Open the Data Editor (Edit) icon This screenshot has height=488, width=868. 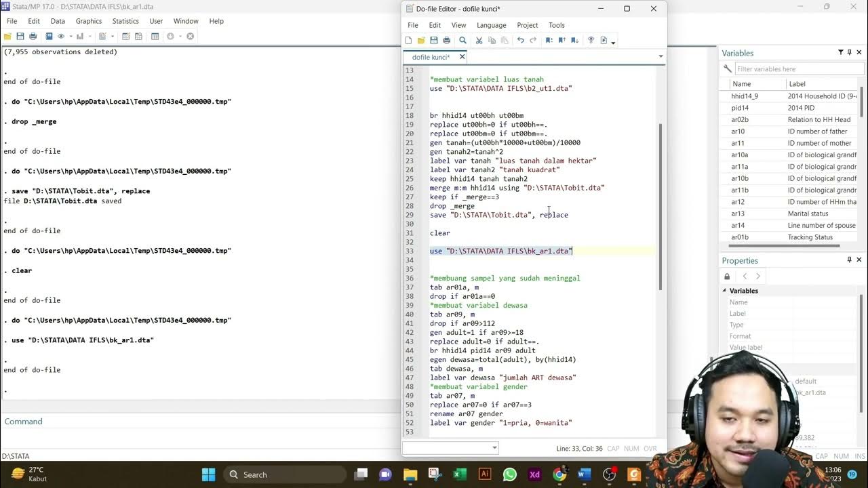tap(126, 36)
